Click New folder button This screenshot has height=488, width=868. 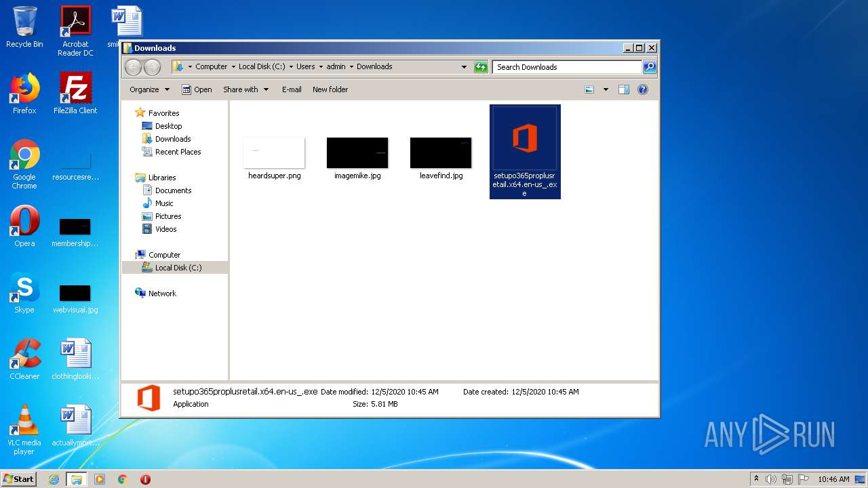point(330,89)
